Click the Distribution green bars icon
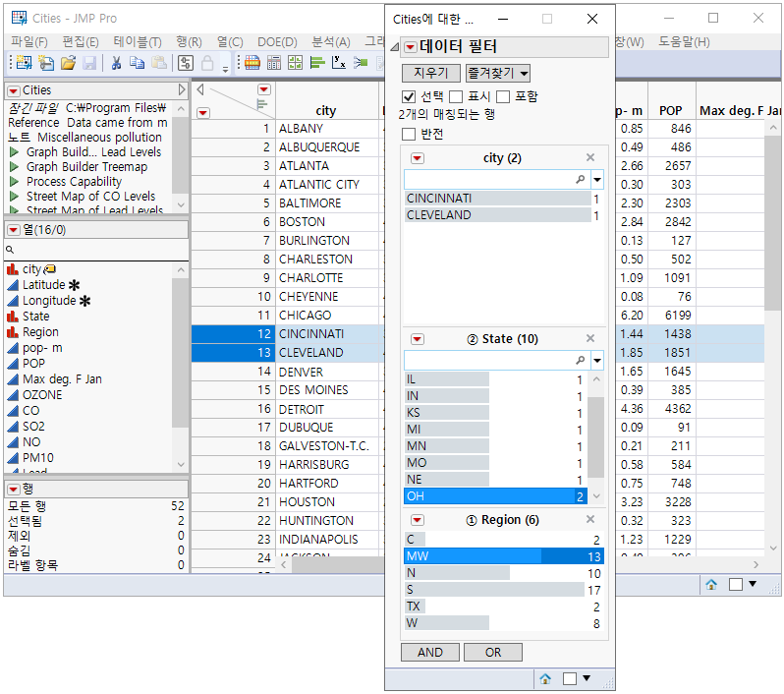 coord(317,63)
